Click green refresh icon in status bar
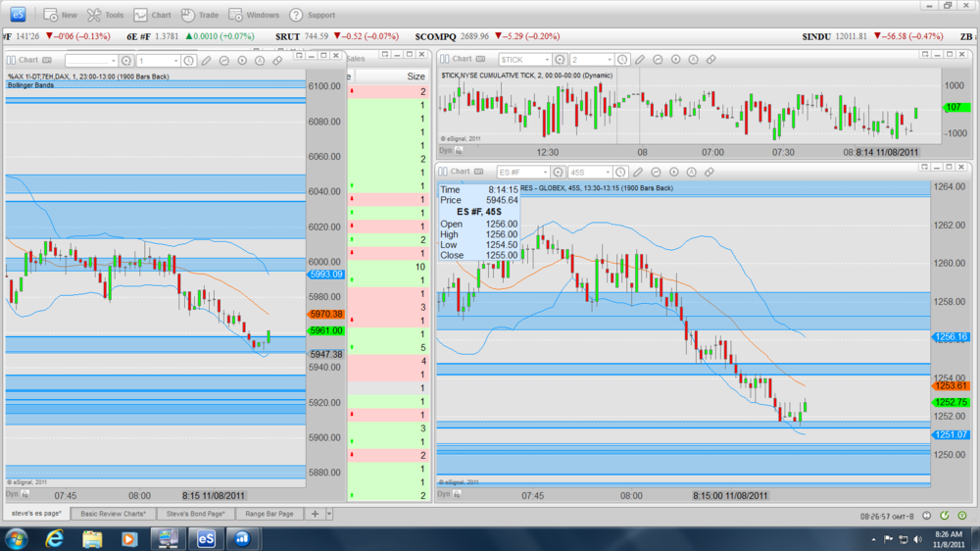This screenshot has height=551, width=980. click(x=945, y=516)
